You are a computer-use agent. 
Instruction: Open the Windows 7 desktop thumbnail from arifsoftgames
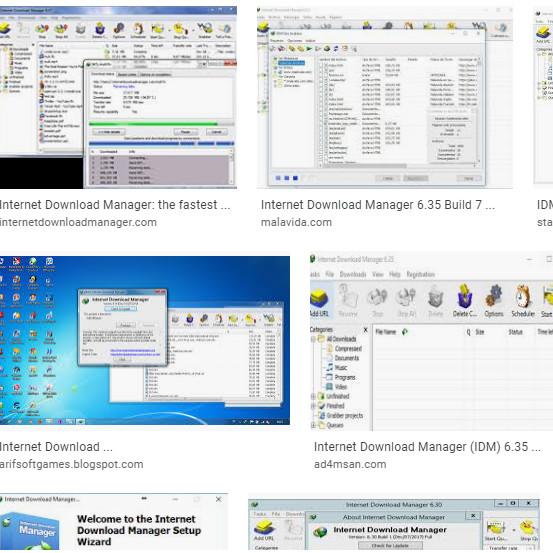click(x=145, y=340)
